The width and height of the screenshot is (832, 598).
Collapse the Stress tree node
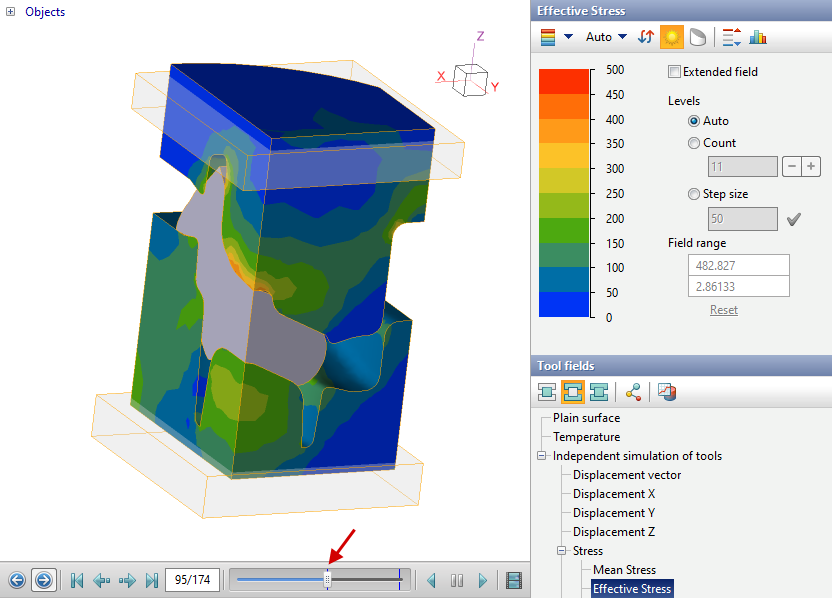562,551
